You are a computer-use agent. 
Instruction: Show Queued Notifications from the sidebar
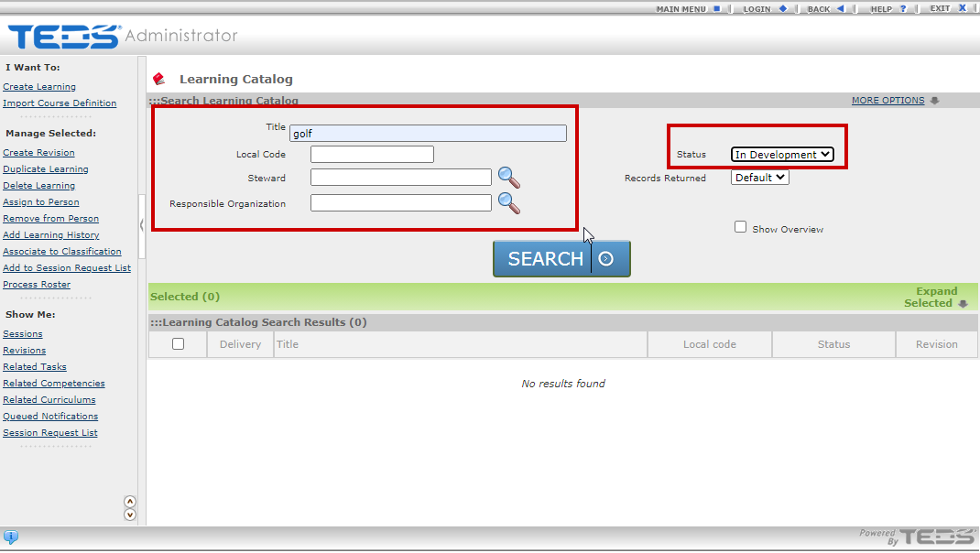(50, 417)
